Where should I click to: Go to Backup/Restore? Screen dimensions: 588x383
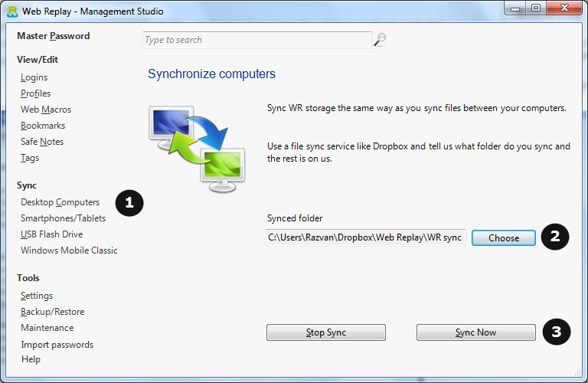click(53, 312)
